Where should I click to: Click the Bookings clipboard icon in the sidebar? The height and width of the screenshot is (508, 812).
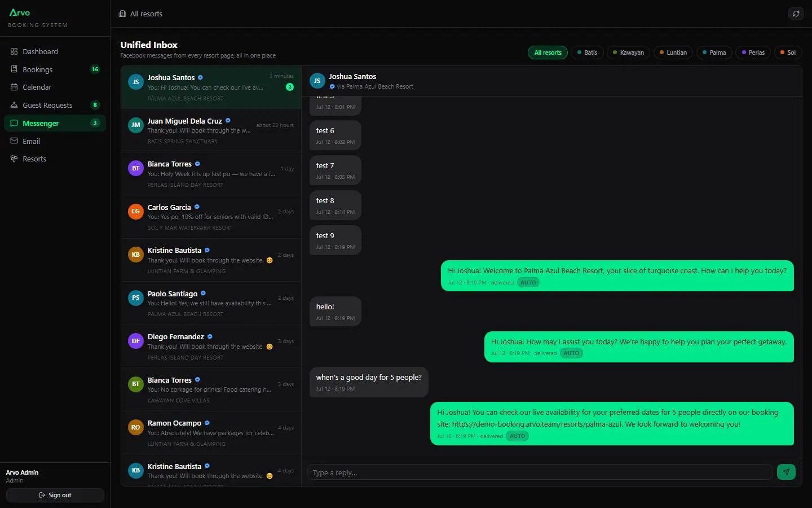coord(14,69)
